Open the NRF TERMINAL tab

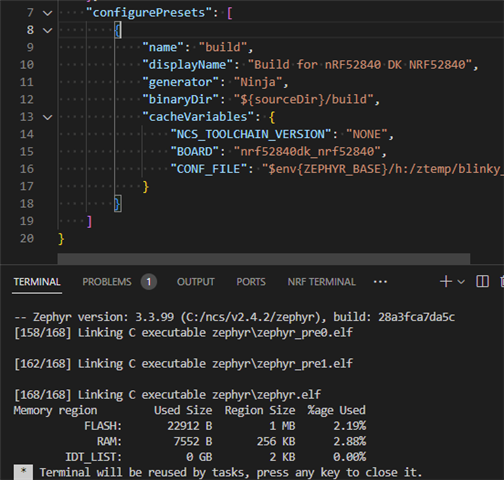coord(322,282)
